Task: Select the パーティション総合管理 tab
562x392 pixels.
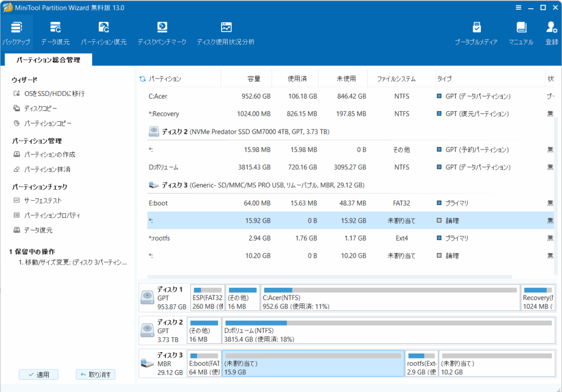Action: tap(48, 60)
